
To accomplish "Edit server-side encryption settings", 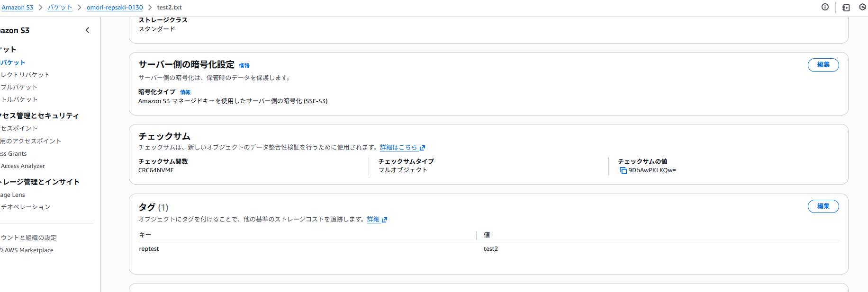I will click(823, 65).
